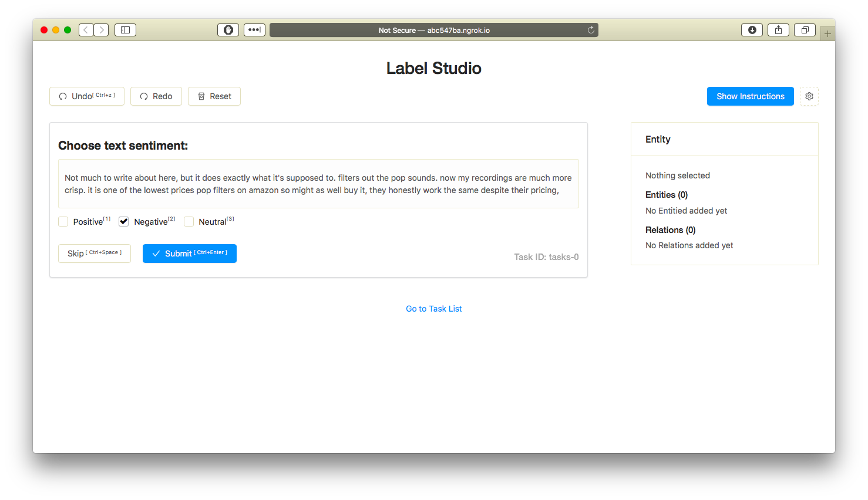Show all tabs overview icon

pyautogui.click(x=805, y=30)
